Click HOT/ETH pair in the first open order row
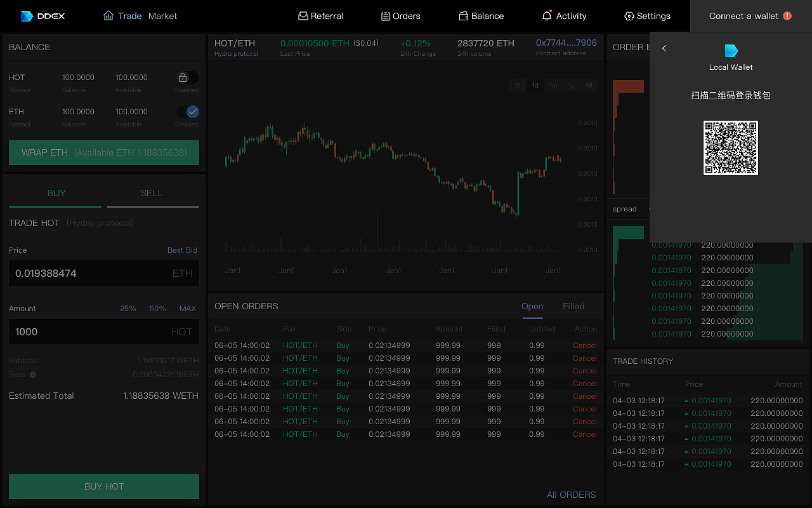Screen dimensions: 812x508 (x=300, y=345)
